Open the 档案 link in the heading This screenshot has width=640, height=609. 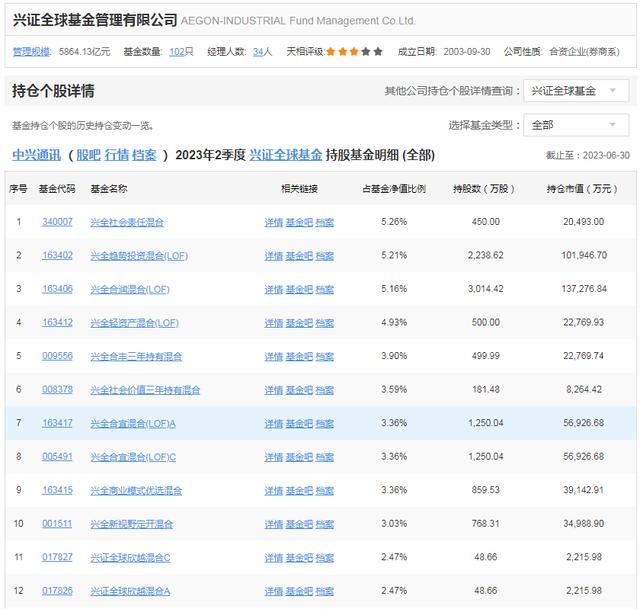point(144,155)
